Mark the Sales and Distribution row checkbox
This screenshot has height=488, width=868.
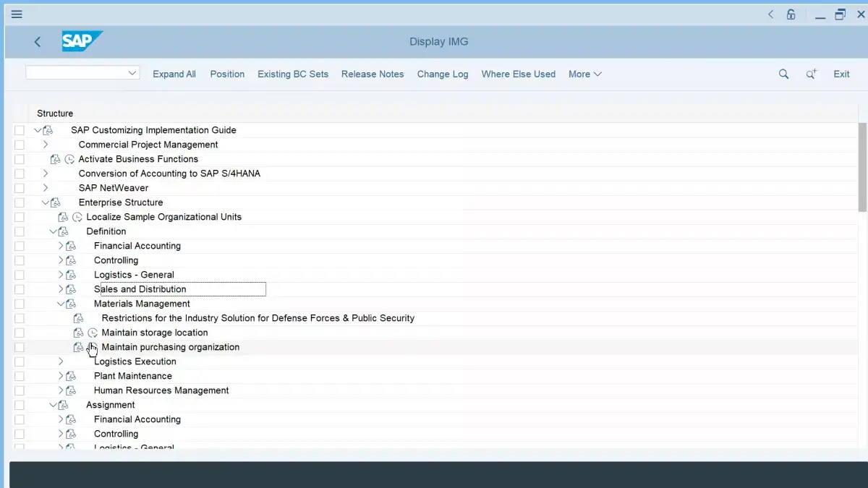pyautogui.click(x=20, y=289)
